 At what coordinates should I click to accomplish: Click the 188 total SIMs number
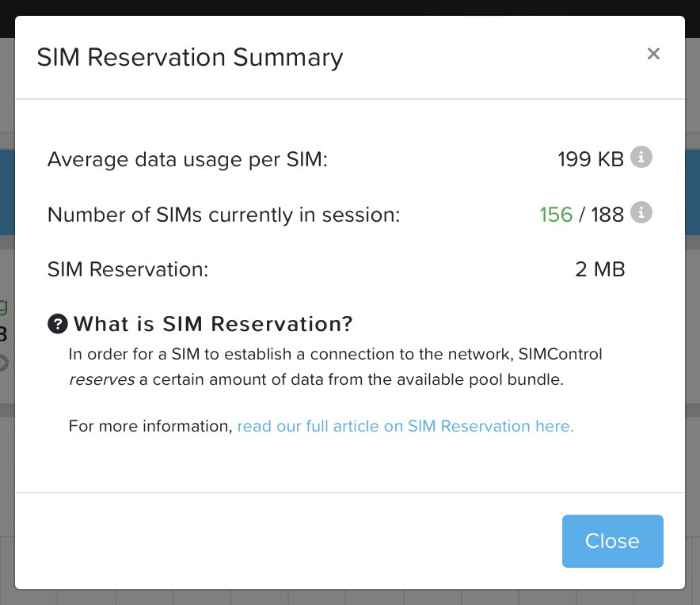[607, 215]
